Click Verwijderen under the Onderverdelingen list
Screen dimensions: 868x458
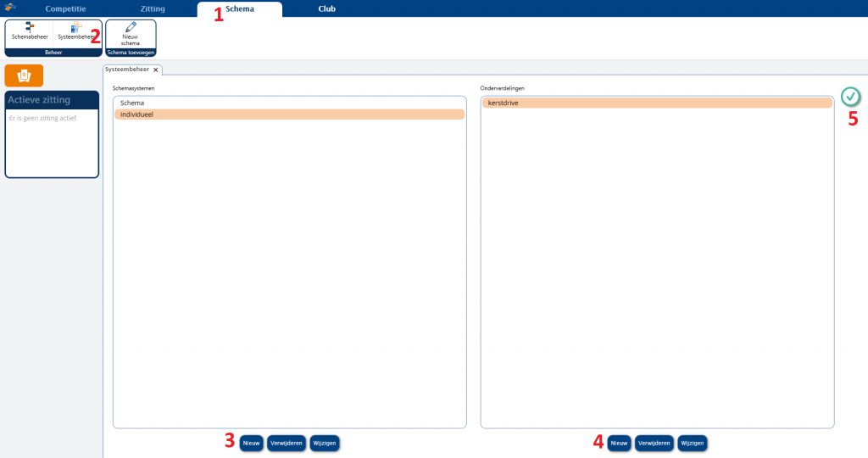[x=654, y=443]
